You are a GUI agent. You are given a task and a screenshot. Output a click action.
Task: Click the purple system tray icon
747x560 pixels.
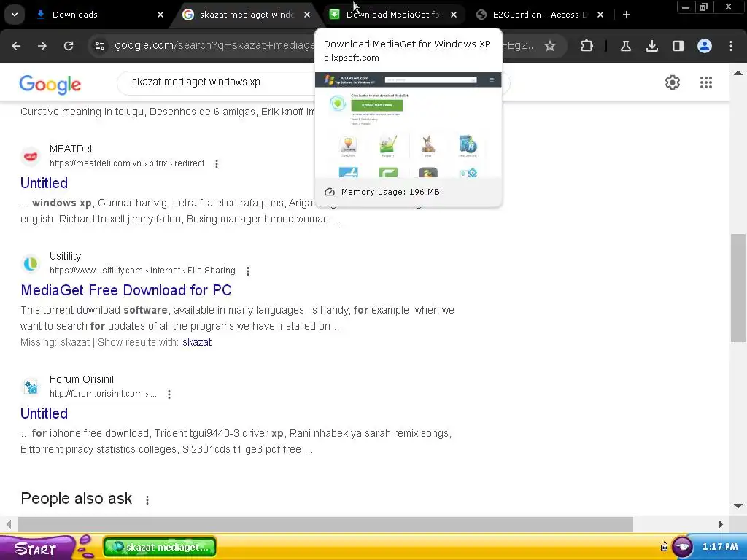[682, 547]
